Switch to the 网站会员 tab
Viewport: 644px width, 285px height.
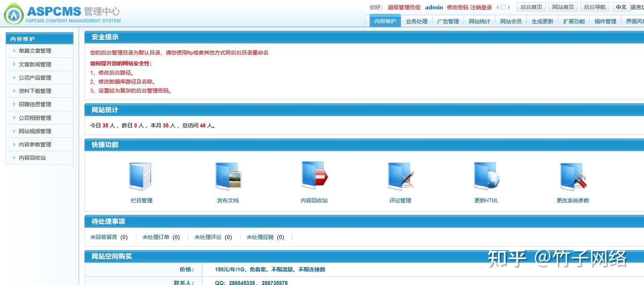pos(511,21)
